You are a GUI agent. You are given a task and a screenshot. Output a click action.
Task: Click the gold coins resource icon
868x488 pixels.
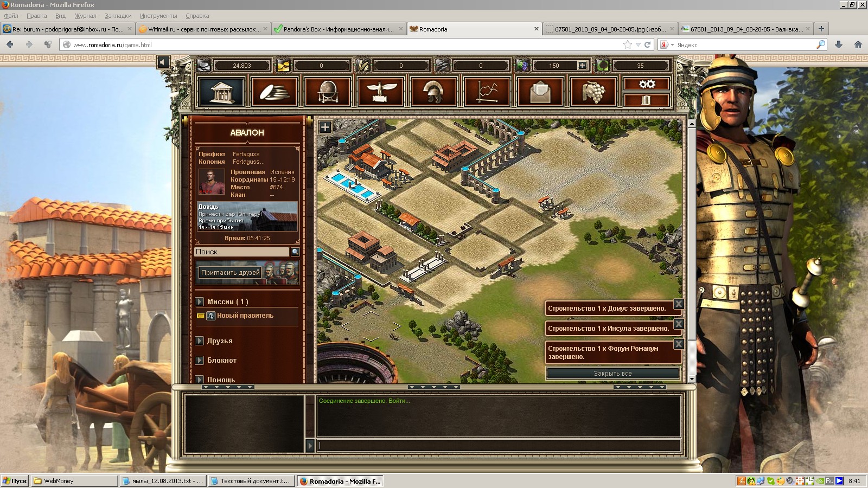284,65
